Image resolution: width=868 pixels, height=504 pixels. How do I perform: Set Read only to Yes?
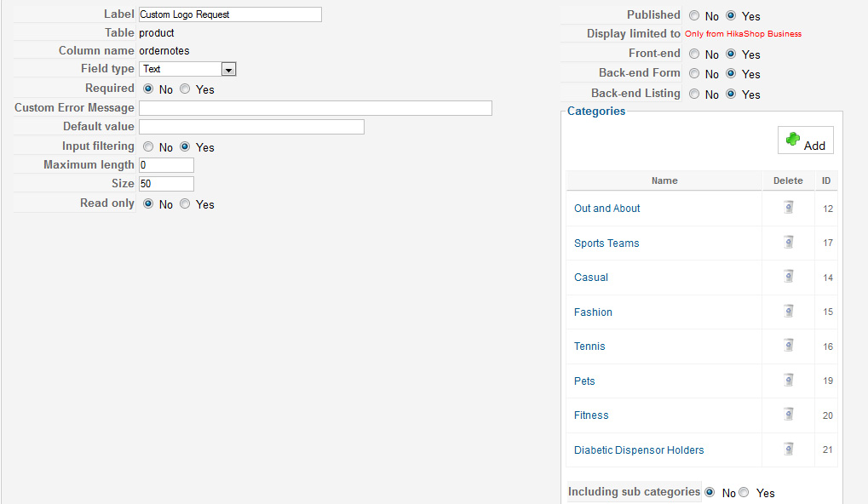[x=185, y=203]
